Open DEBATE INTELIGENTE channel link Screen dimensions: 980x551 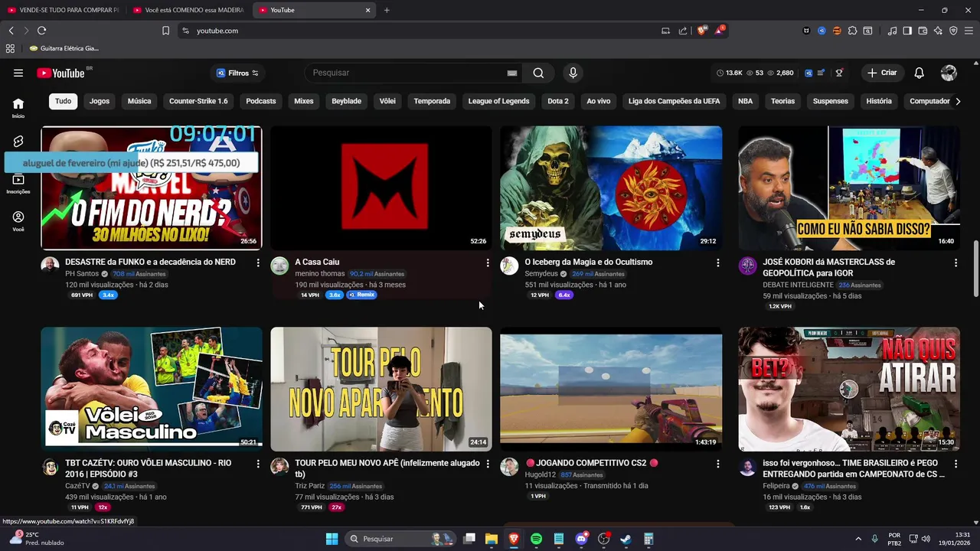click(x=798, y=285)
